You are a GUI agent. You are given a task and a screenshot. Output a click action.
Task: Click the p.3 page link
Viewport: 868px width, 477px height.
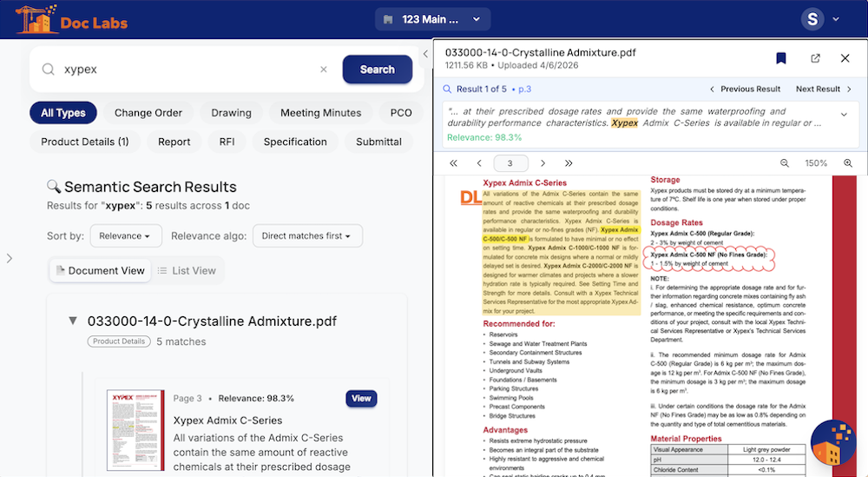(x=525, y=89)
